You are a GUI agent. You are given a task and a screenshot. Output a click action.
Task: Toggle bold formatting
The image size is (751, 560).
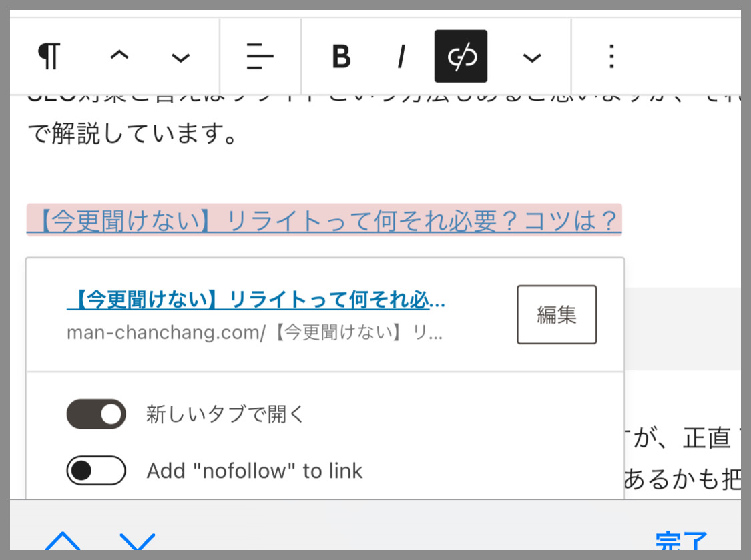coord(341,57)
